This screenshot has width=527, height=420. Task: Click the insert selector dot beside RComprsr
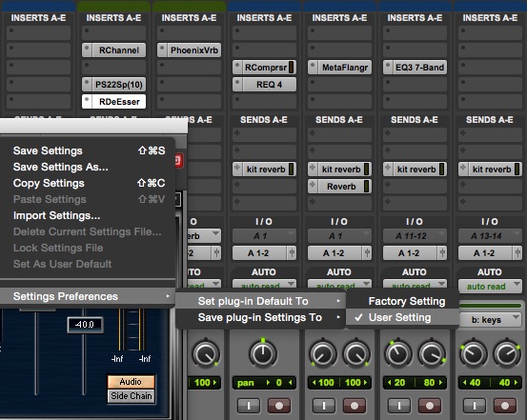(237, 66)
